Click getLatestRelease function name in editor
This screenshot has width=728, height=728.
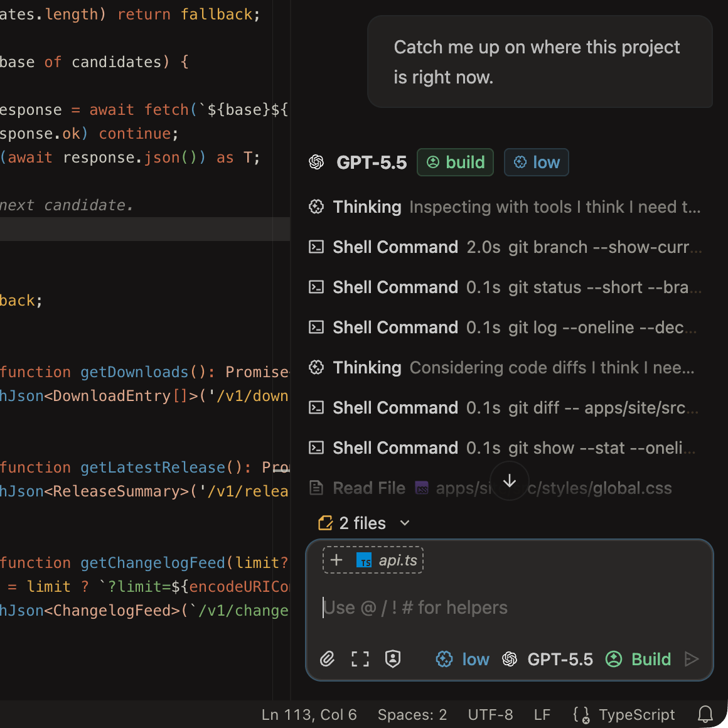tap(153, 467)
